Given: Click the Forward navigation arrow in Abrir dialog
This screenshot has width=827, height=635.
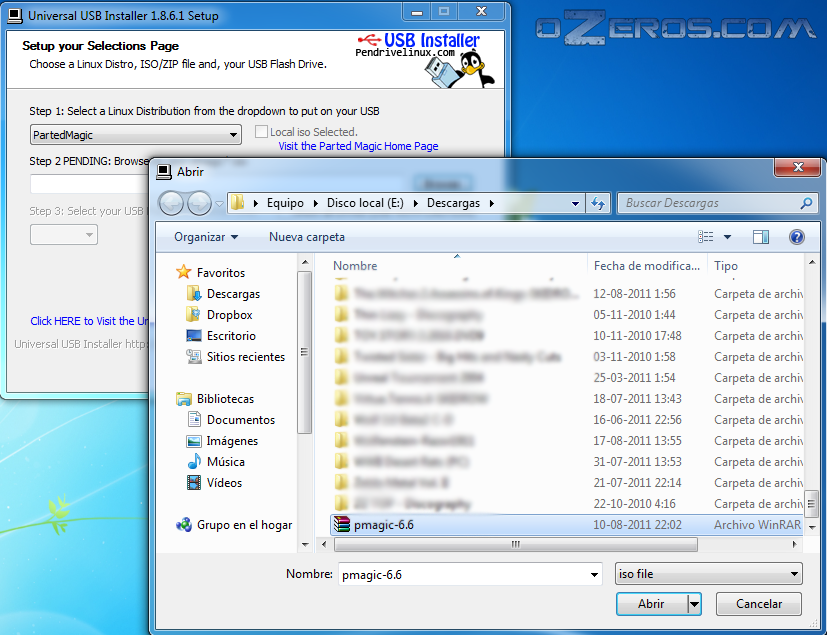Looking at the screenshot, I should [x=199, y=203].
